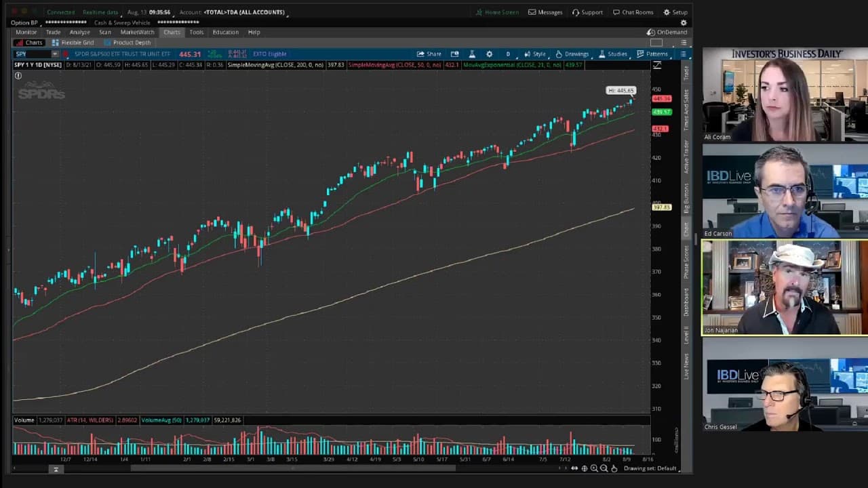This screenshot has height=488, width=868.
Task: Toggle the Phase Scores sidebar panel
Action: point(686,262)
